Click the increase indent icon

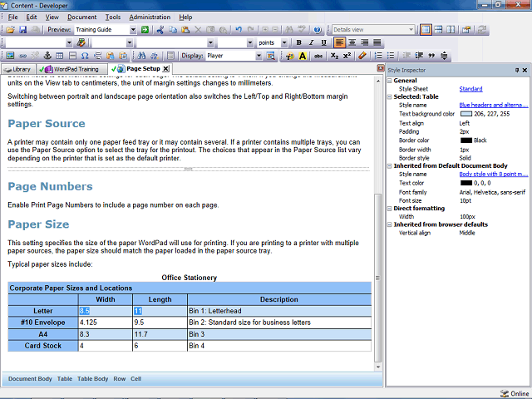coord(419,56)
